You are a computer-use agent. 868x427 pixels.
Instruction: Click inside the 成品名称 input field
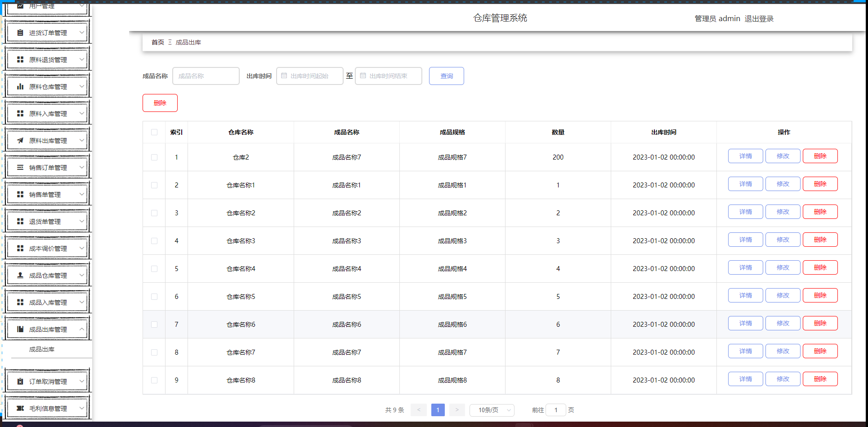pyautogui.click(x=206, y=76)
